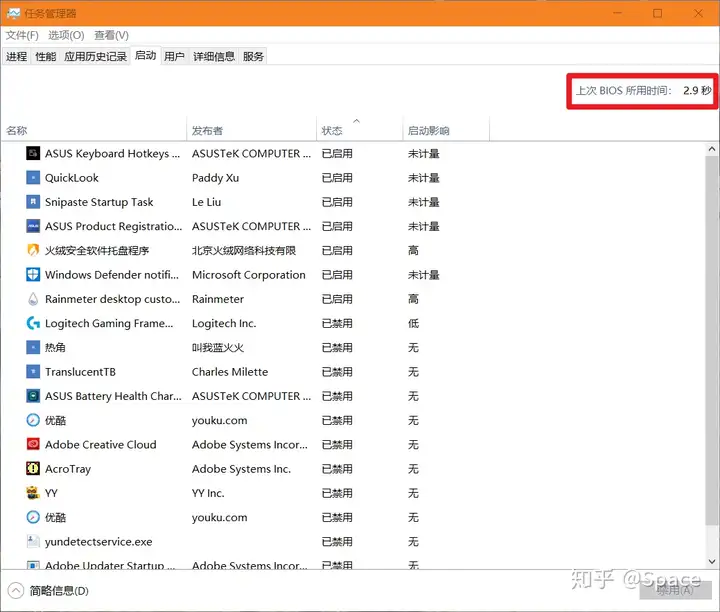720x612 pixels.
Task: Click the yundetectservice.exe file icon
Action: point(33,542)
